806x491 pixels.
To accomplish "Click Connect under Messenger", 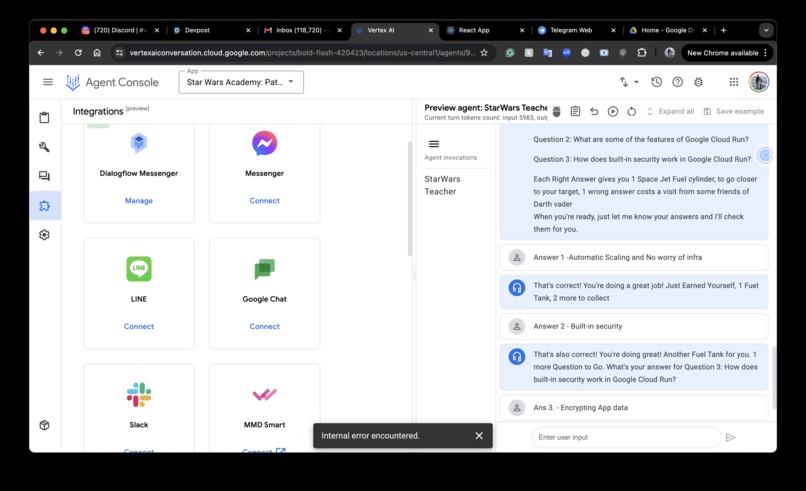I will pyautogui.click(x=264, y=201).
